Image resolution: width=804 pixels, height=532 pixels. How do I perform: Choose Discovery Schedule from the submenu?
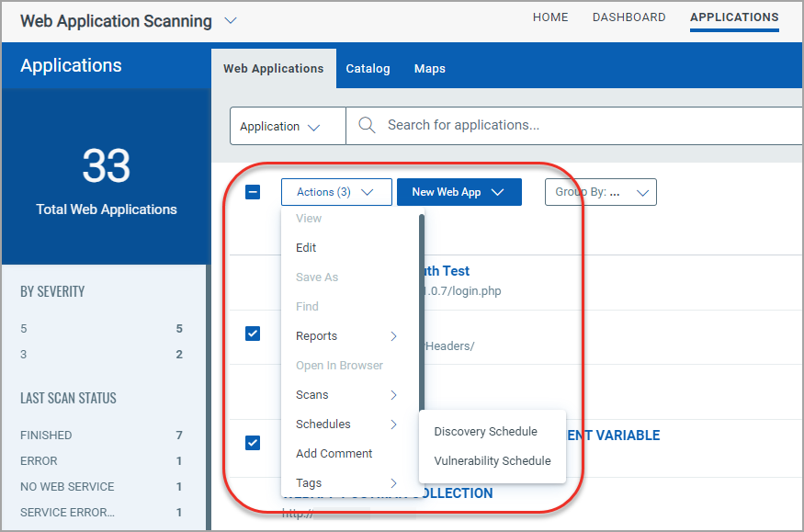click(485, 432)
